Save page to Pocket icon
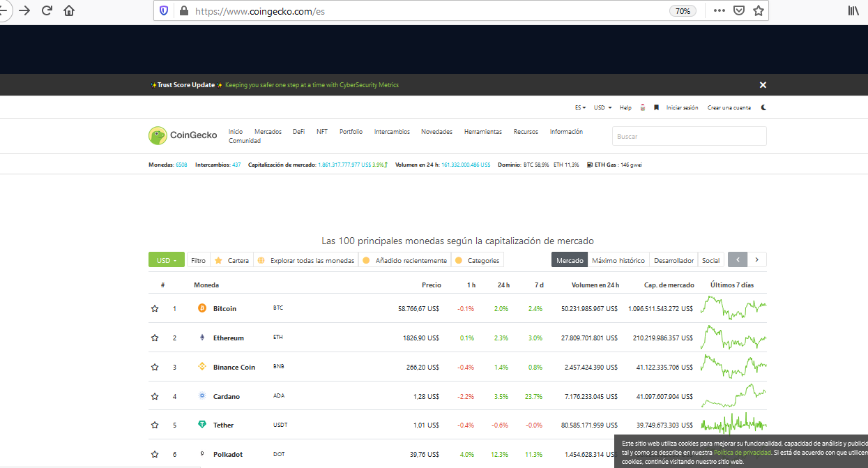The height and width of the screenshot is (468, 868). 739,10
